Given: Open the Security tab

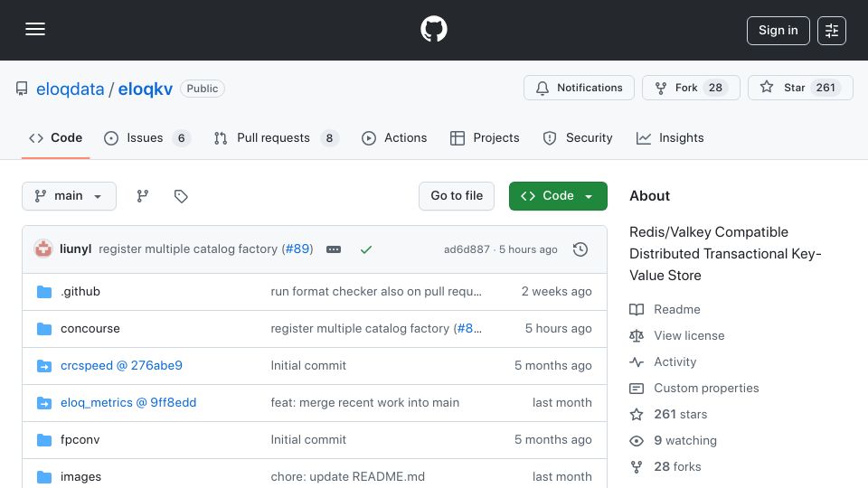Looking at the screenshot, I should coord(578,137).
